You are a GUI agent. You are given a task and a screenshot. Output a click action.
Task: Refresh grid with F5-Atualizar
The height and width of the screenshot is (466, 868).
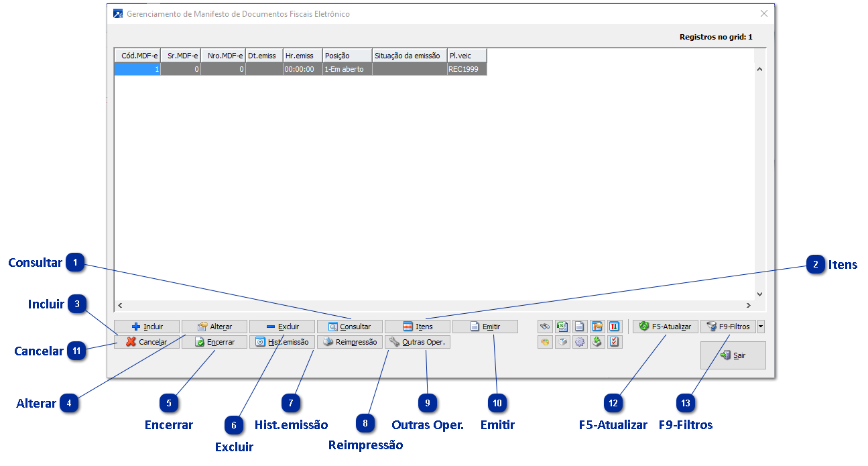[x=666, y=327]
